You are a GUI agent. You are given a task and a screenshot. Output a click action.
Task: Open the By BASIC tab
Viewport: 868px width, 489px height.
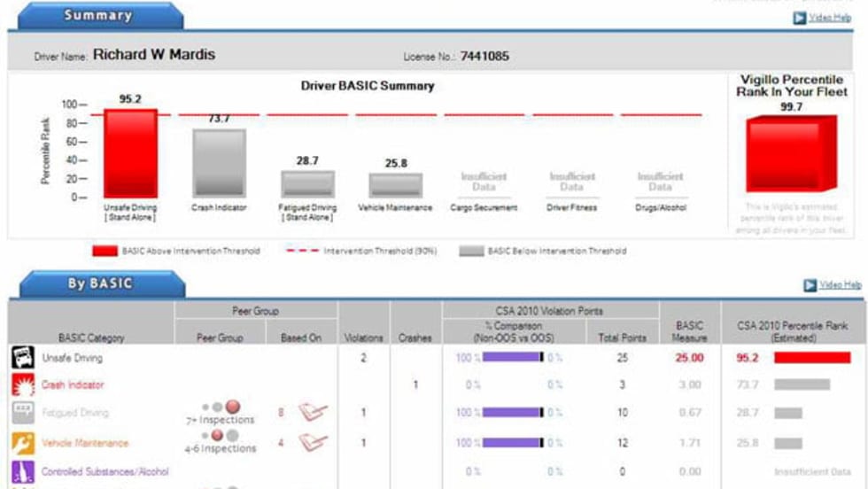[99, 284]
